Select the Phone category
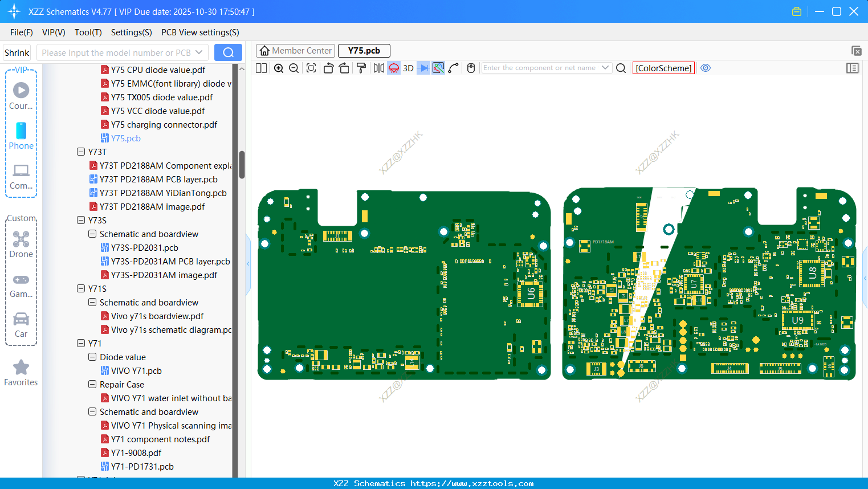The width and height of the screenshot is (868, 489). click(x=21, y=136)
